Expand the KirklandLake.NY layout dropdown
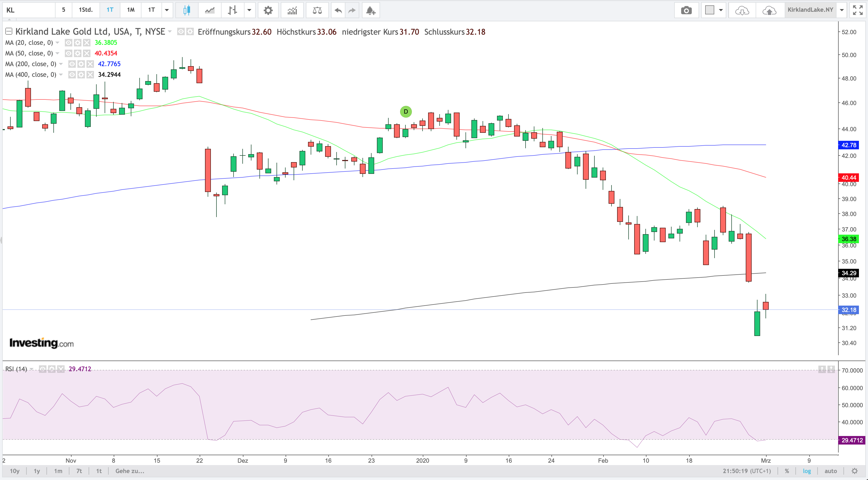 coord(842,10)
